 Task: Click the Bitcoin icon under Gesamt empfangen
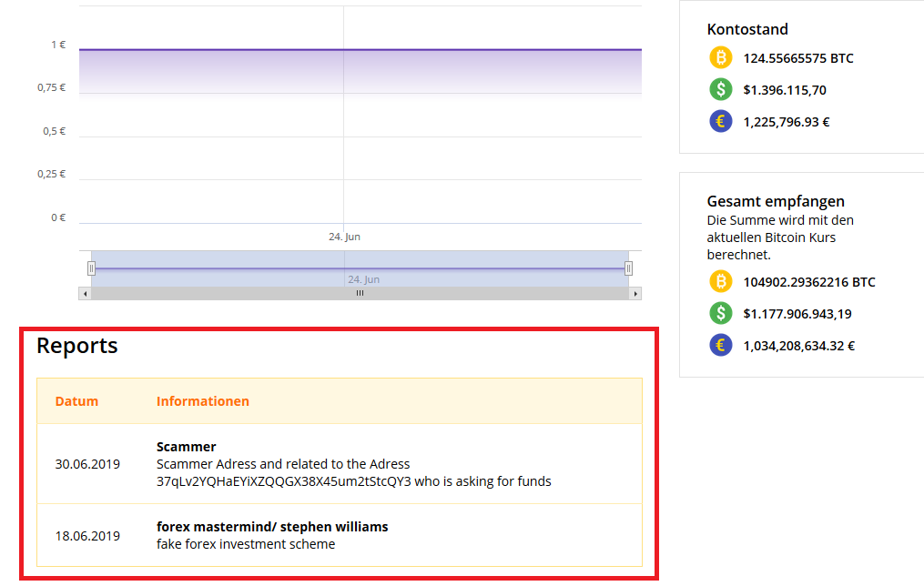[720, 281]
